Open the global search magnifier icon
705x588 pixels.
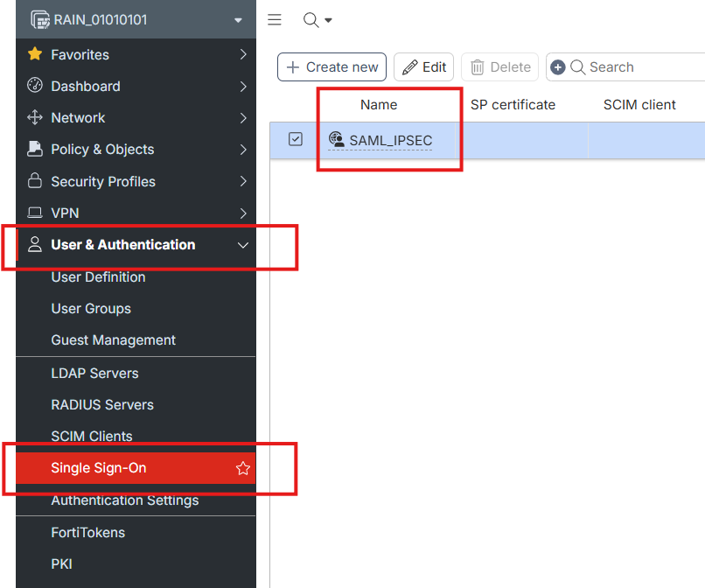(311, 20)
